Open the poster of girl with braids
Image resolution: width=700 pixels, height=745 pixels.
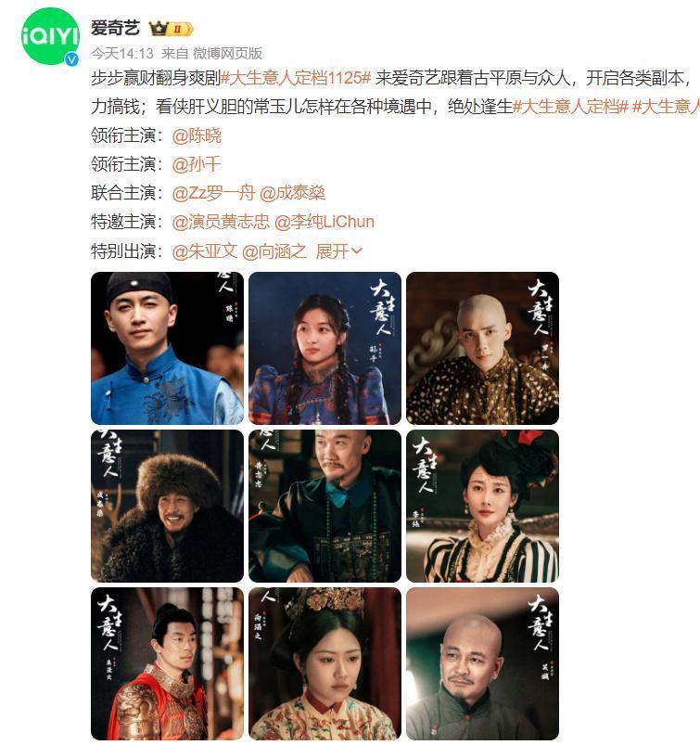tap(325, 348)
